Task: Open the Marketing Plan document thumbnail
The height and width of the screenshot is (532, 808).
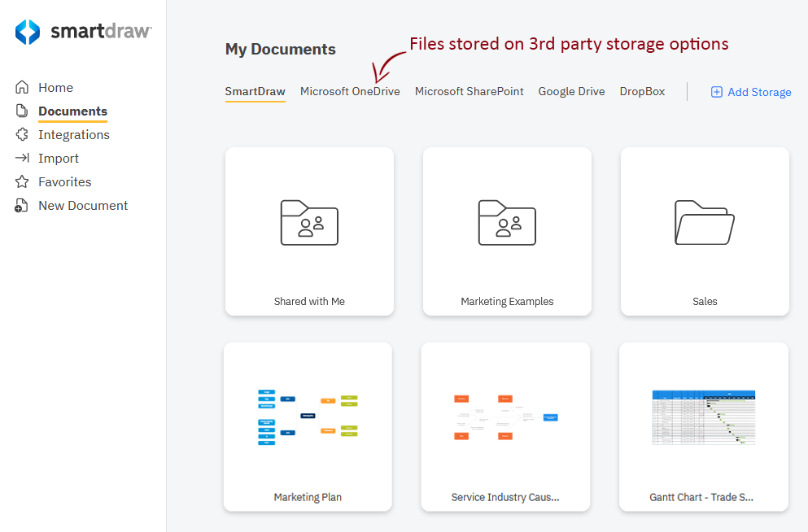Action: coord(308,416)
